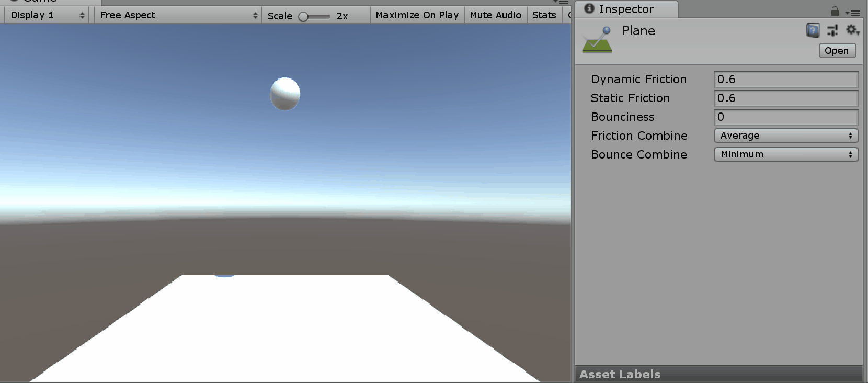Click the preset selector sliders icon
The width and height of the screenshot is (868, 383).
[832, 31]
